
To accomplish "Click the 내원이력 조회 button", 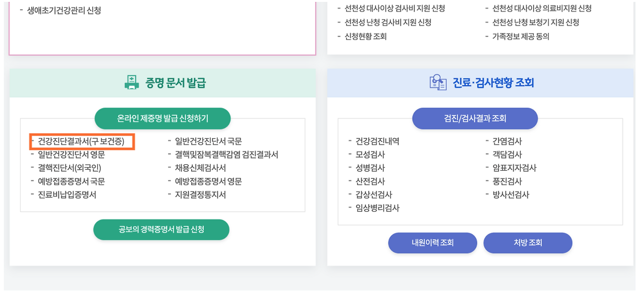I will tap(432, 243).
